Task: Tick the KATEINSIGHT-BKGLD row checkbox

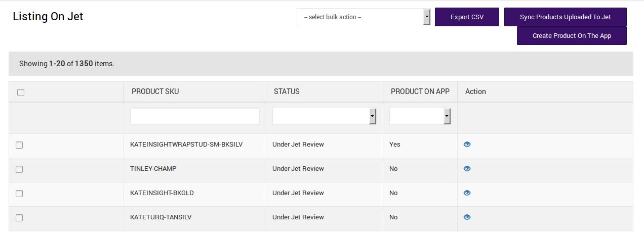Action: pyautogui.click(x=19, y=194)
